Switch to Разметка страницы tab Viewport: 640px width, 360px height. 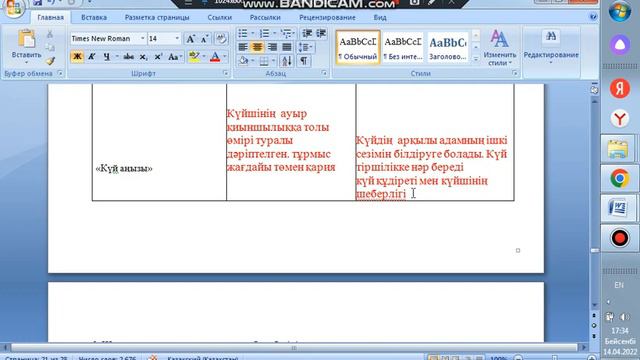tap(157, 18)
